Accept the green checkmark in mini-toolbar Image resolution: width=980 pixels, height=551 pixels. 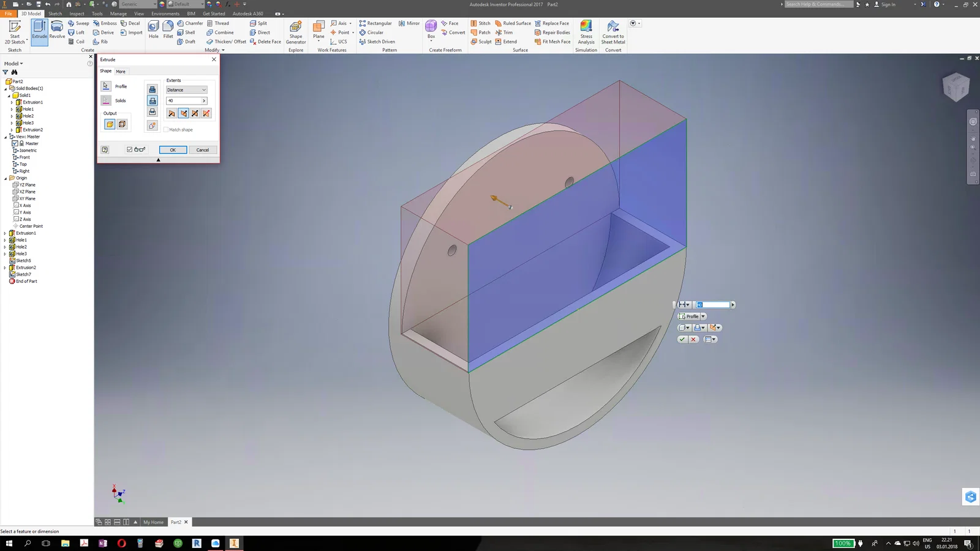[x=682, y=339]
